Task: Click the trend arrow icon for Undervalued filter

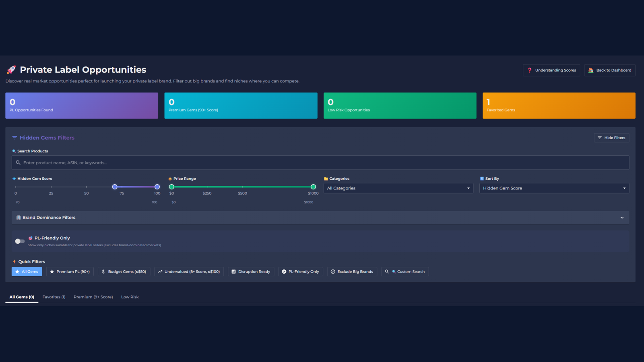Action: coord(160,272)
